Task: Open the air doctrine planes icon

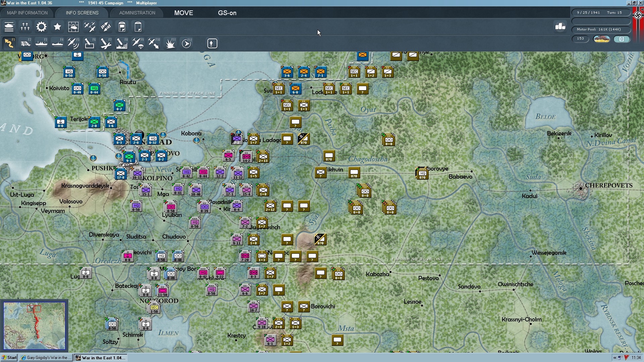Action: tap(90, 27)
